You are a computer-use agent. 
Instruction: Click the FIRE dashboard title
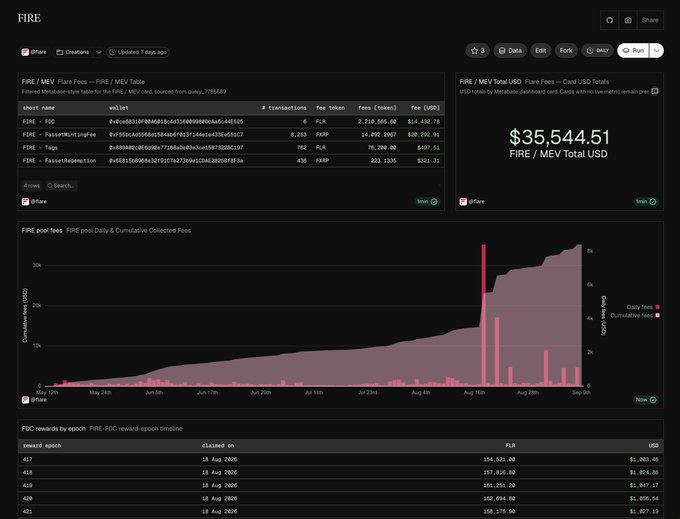29,18
